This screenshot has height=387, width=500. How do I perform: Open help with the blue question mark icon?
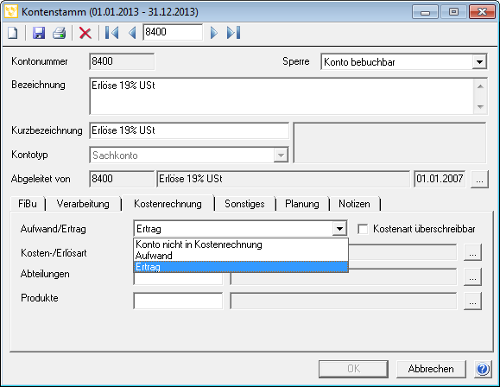point(483,369)
